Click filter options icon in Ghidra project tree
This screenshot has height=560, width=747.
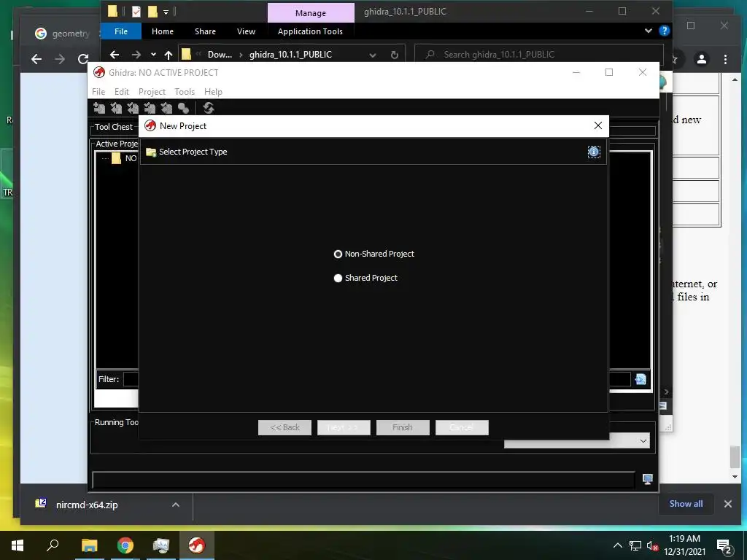tap(640, 379)
